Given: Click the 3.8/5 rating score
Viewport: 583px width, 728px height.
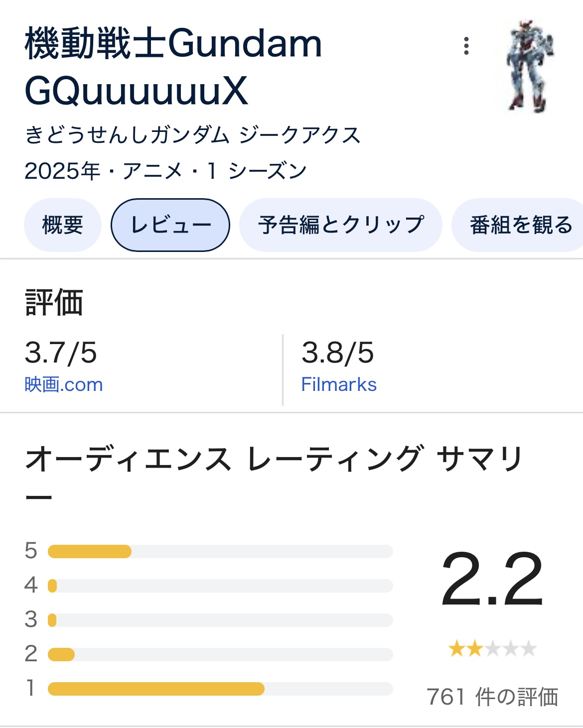Looking at the screenshot, I should (337, 353).
